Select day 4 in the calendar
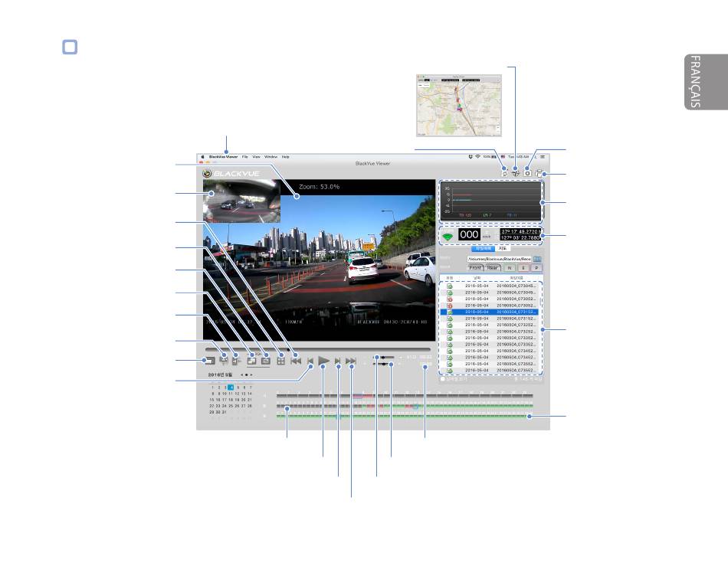 (230, 387)
